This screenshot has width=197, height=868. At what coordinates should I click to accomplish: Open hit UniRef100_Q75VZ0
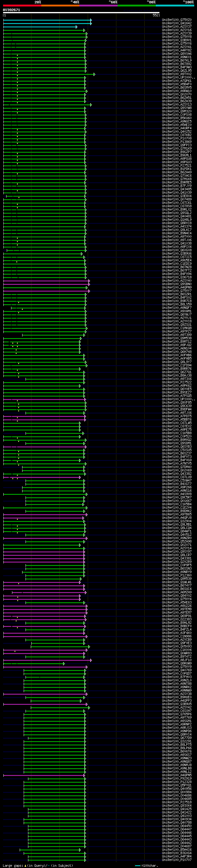(x=177, y=20)
